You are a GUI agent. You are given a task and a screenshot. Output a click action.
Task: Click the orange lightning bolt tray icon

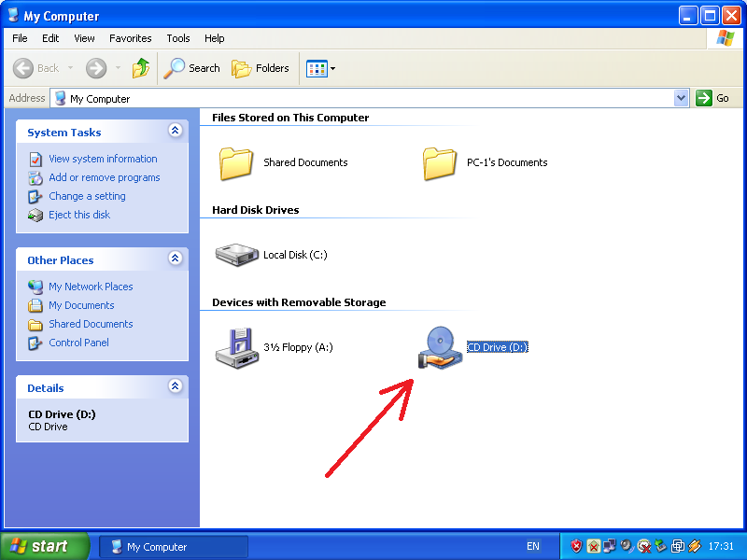(695, 546)
